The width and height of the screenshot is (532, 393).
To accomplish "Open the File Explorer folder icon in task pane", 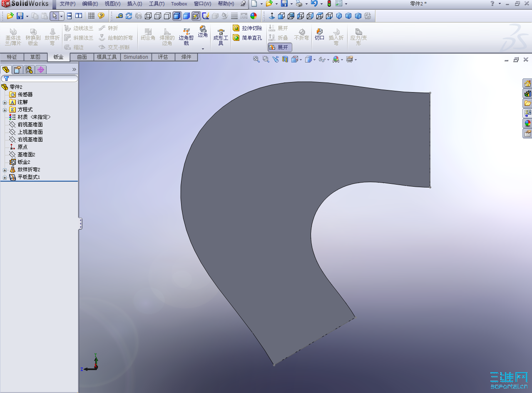I will [527, 103].
